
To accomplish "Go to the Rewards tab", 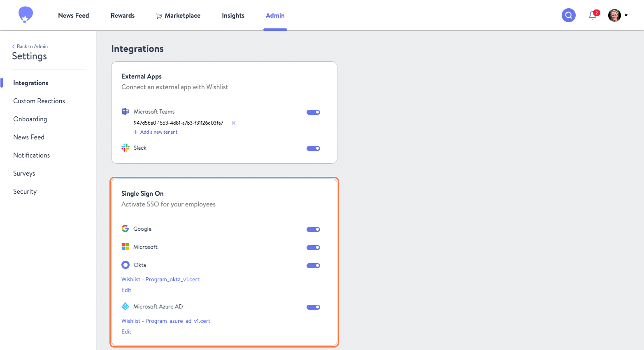I will coord(123,15).
